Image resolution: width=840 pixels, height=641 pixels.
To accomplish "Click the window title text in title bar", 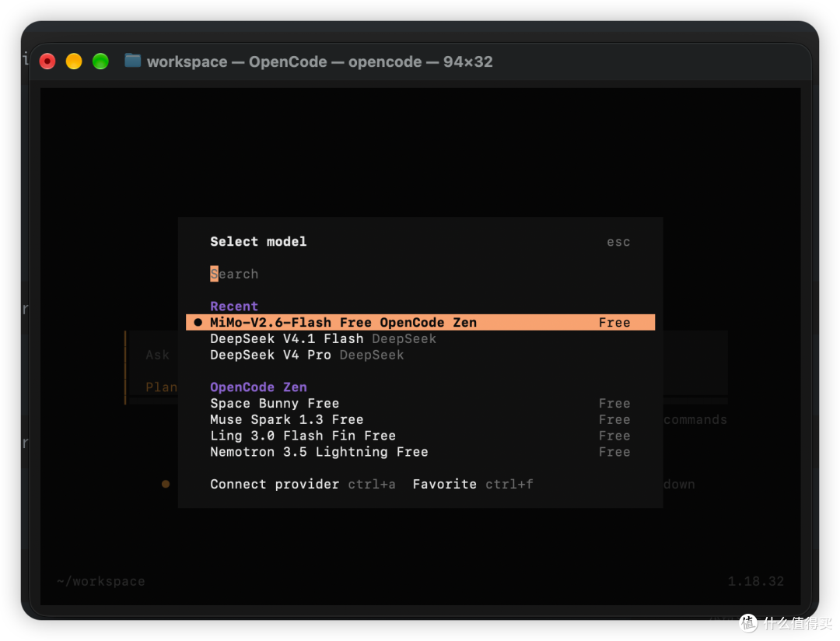I will tap(320, 61).
